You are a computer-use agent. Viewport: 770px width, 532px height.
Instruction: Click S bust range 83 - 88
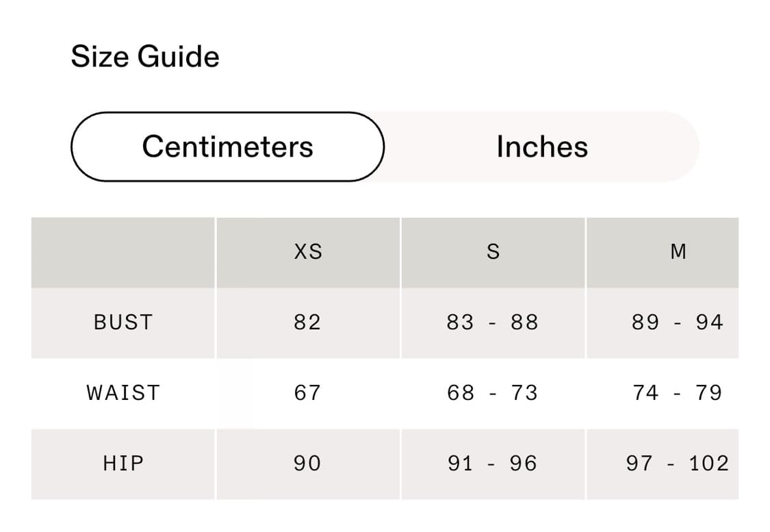tap(493, 322)
